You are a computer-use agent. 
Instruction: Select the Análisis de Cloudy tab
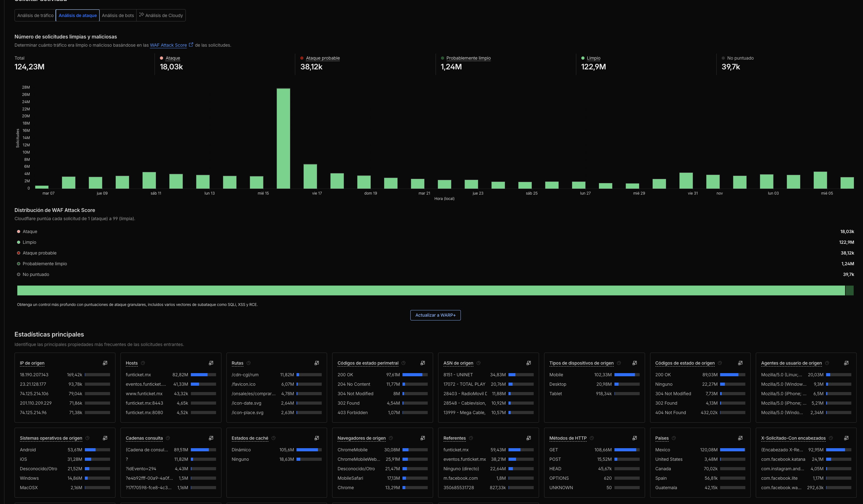[161, 15]
